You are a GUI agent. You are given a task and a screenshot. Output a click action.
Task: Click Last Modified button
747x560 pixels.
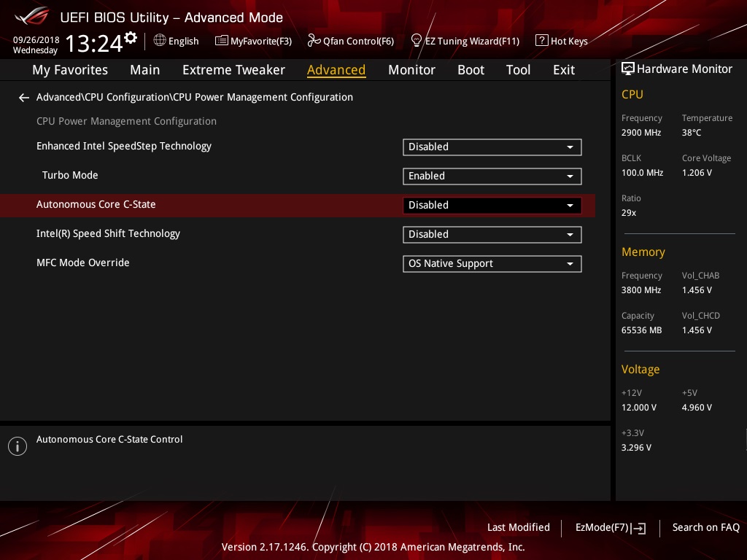519,528
